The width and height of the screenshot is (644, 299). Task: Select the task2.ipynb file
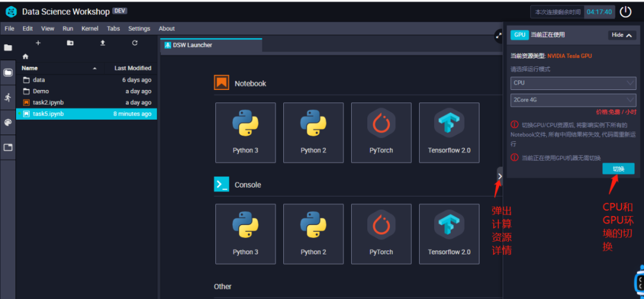(86, 102)
